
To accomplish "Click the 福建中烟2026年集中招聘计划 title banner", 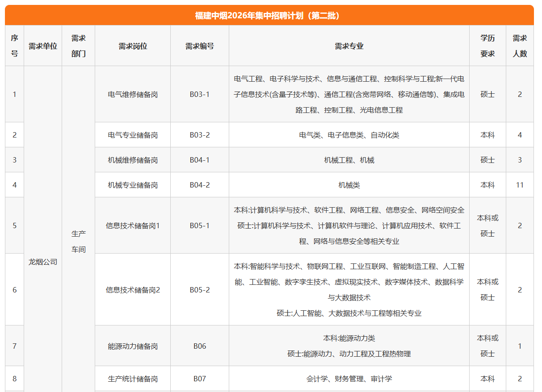I will (x=269, y=16).
